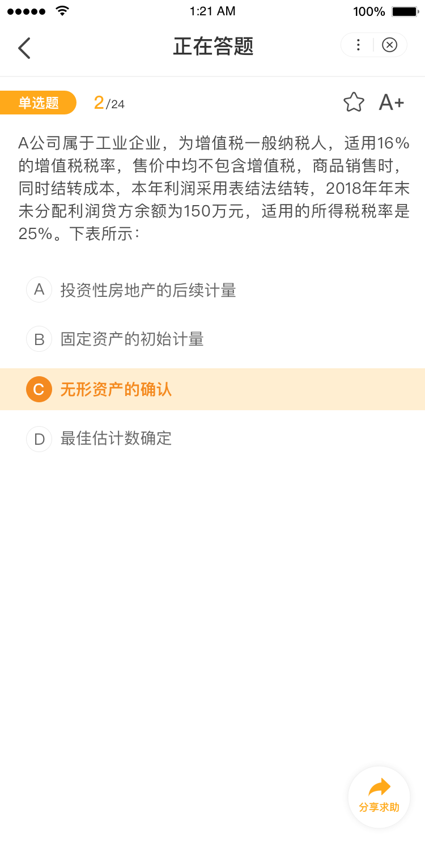
Task: Favorite this question with star icon
Action: (354, 103)
